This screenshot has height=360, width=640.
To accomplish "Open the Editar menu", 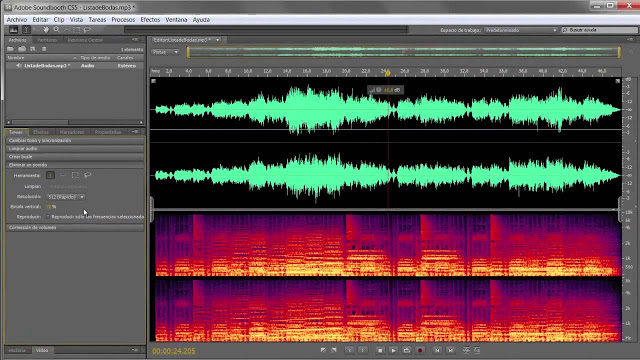I will point(40,20).
